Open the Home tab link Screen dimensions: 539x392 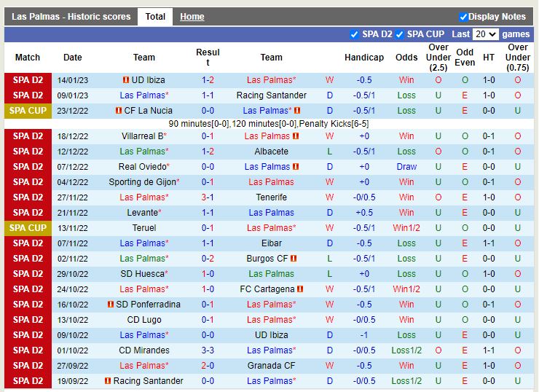click(192, 17)
